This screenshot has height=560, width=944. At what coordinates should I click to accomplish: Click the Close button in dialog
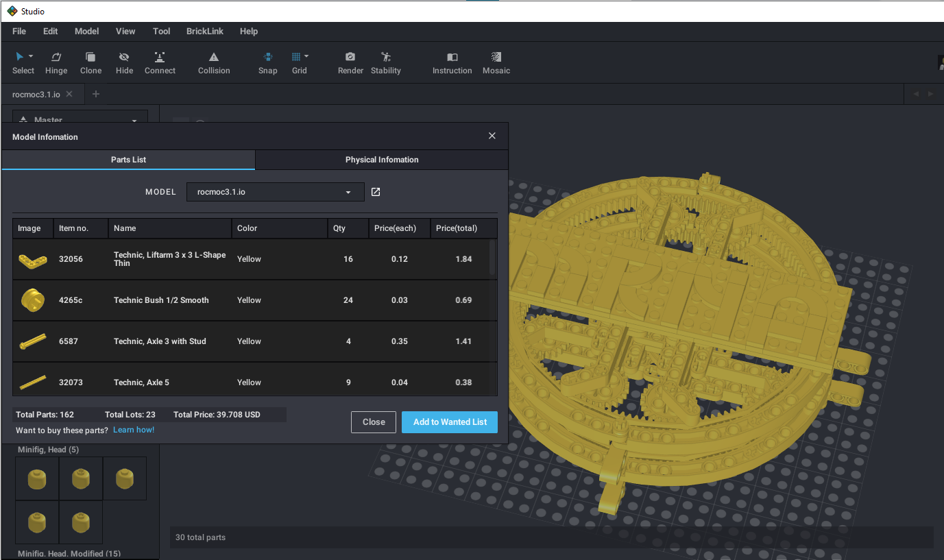click(374, 422)
